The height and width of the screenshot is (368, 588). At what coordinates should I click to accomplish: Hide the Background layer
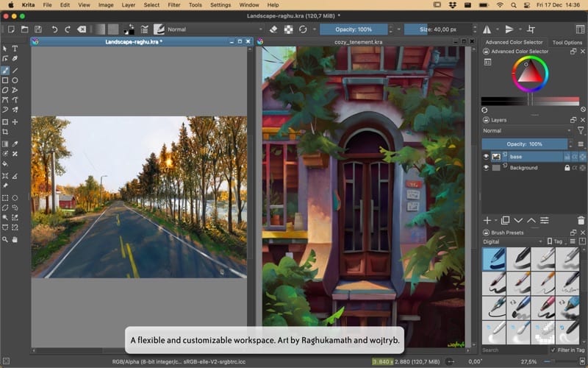click(486, 168)
